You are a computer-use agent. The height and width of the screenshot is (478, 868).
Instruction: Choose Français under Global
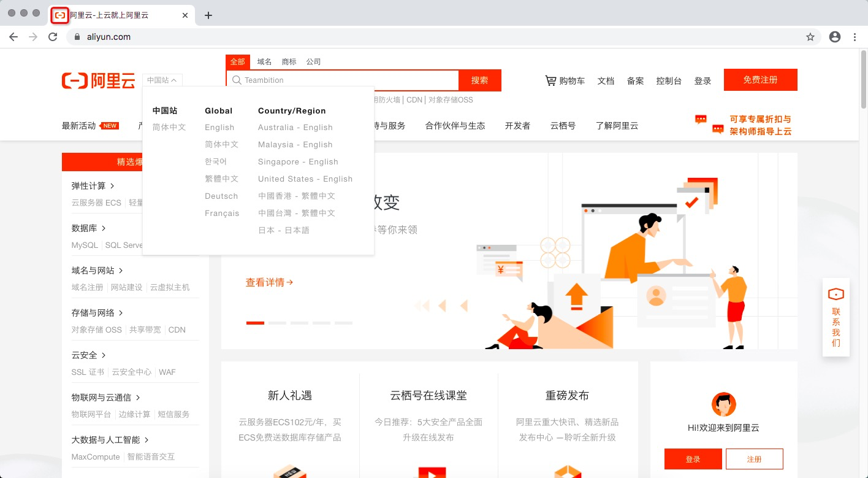[x=222, y=214]
